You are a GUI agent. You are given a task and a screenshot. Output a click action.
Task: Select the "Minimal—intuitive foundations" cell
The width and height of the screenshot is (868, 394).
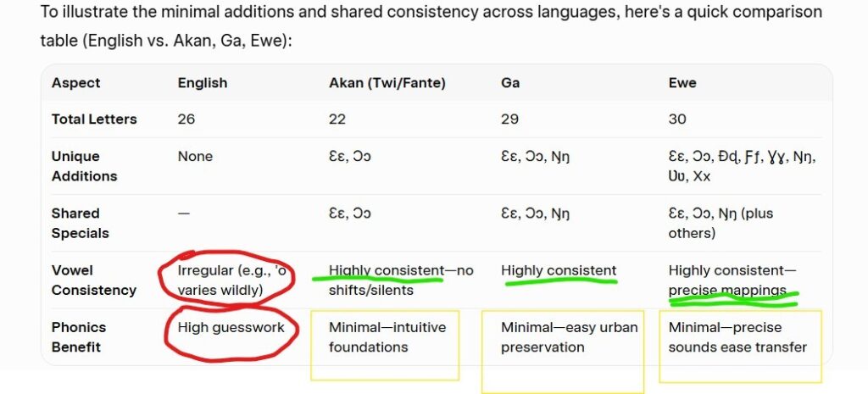[387, 337]
